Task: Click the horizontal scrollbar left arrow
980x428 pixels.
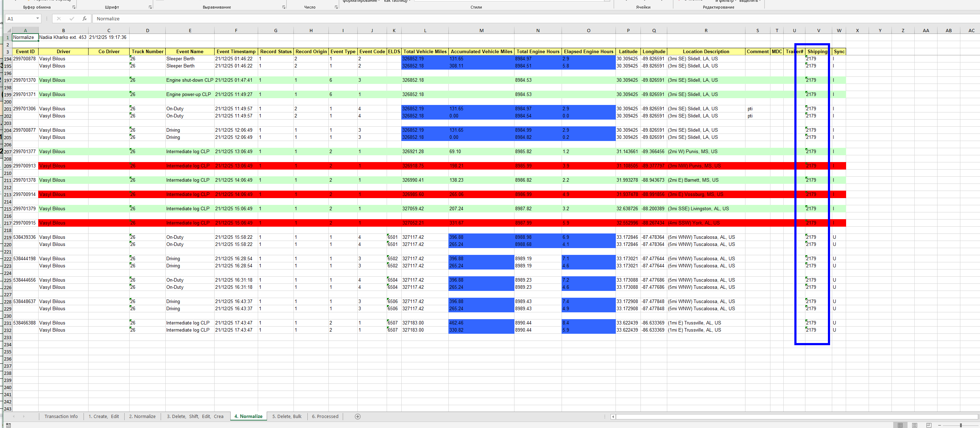Action: click(613, 417)
